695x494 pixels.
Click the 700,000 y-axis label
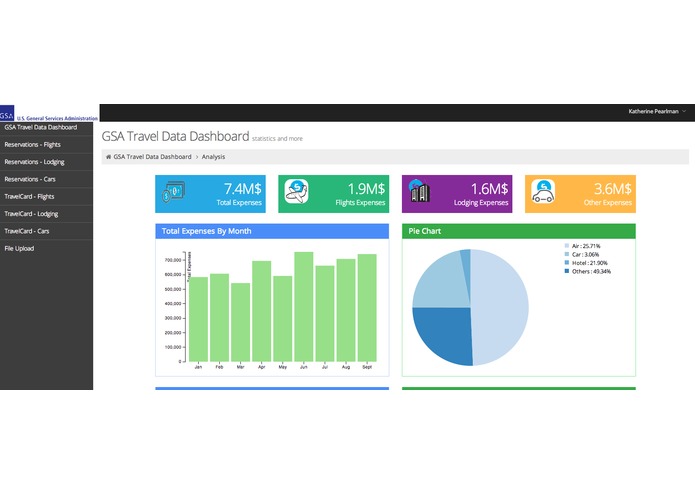pos(173,260)
